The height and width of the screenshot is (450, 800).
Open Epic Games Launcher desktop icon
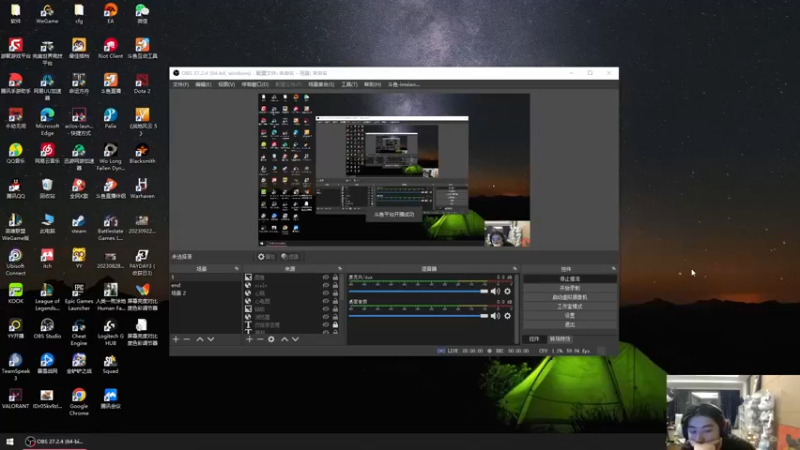tap(79, 297)
